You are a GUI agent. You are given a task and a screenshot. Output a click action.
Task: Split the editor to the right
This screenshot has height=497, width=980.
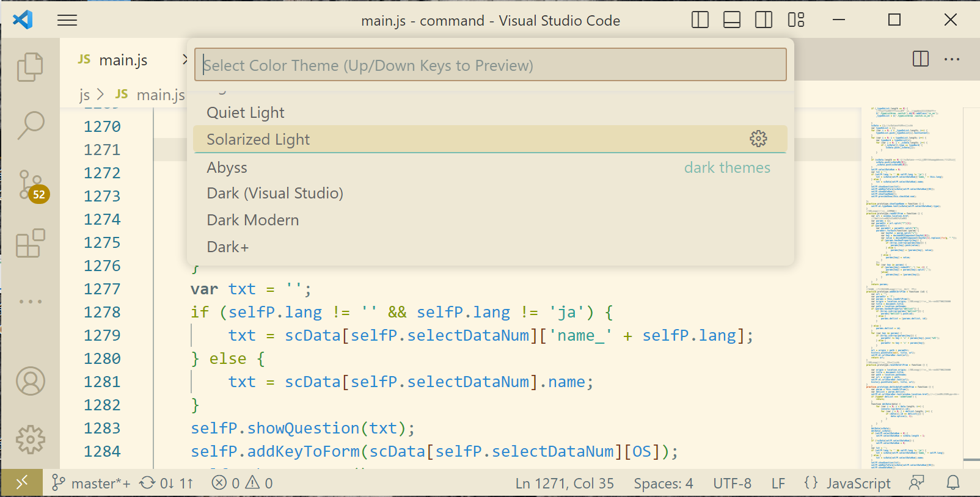tap(921, 59)
